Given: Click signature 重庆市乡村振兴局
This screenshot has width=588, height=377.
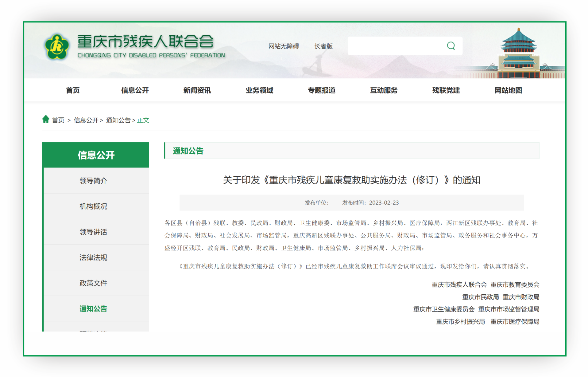Looking at the screenshot, I should pyautogui.click(x=461, y=322).
